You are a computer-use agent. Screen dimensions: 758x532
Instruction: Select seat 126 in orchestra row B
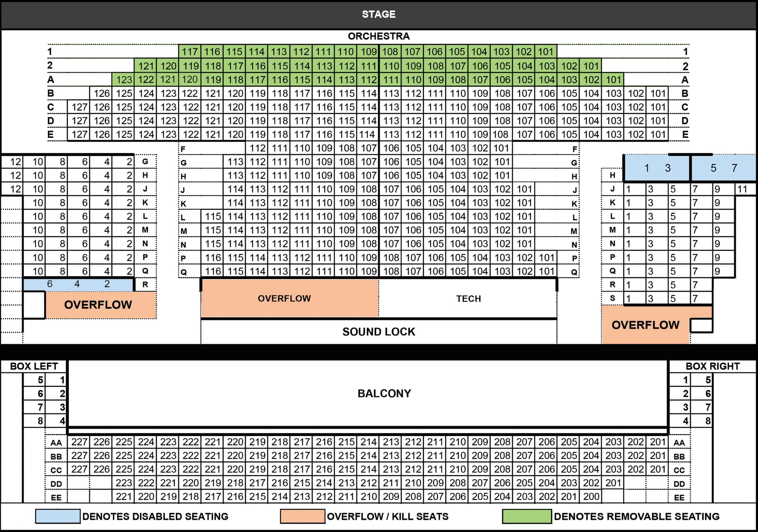[x=101, y=93]
